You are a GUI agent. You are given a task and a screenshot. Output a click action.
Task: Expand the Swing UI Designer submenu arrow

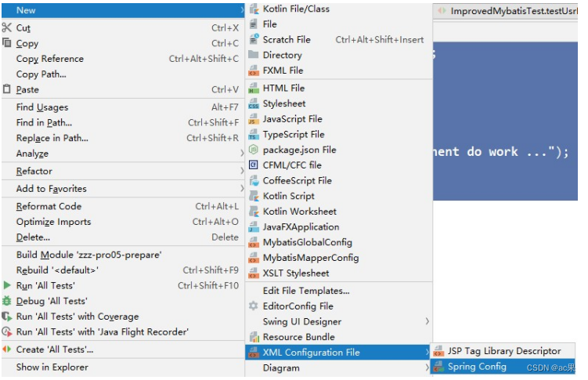tap(427, 321)
